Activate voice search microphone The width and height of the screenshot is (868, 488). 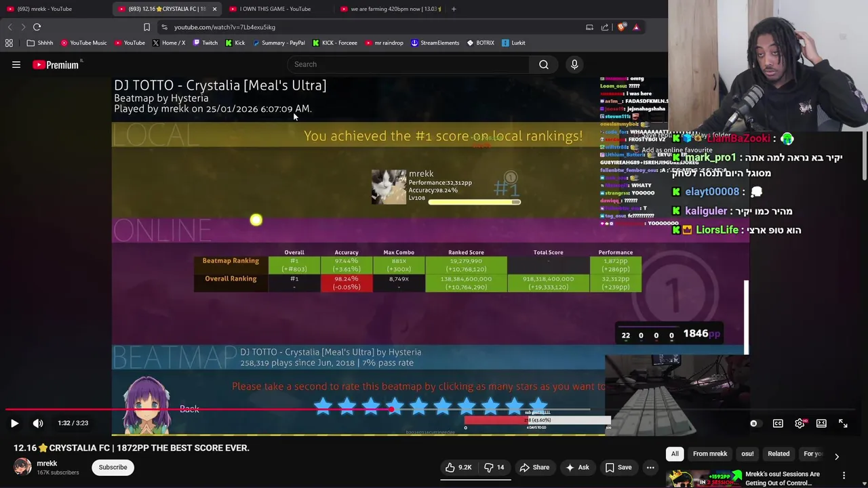pos(574,64)
